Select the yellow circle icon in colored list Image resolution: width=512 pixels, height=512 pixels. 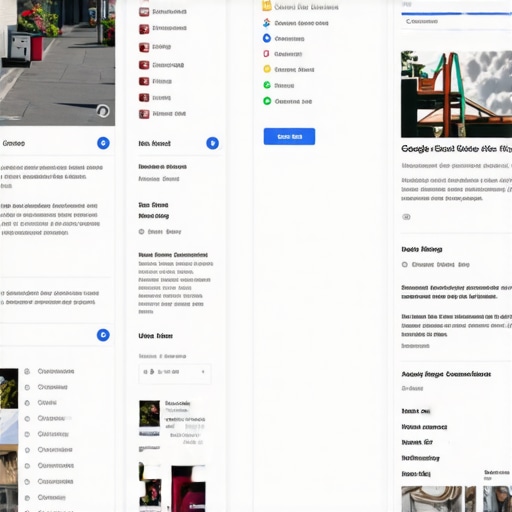[267, 69]
